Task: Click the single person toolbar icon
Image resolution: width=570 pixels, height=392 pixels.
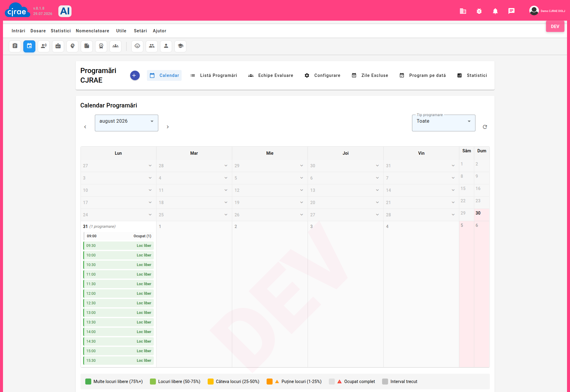Action: 166,46
